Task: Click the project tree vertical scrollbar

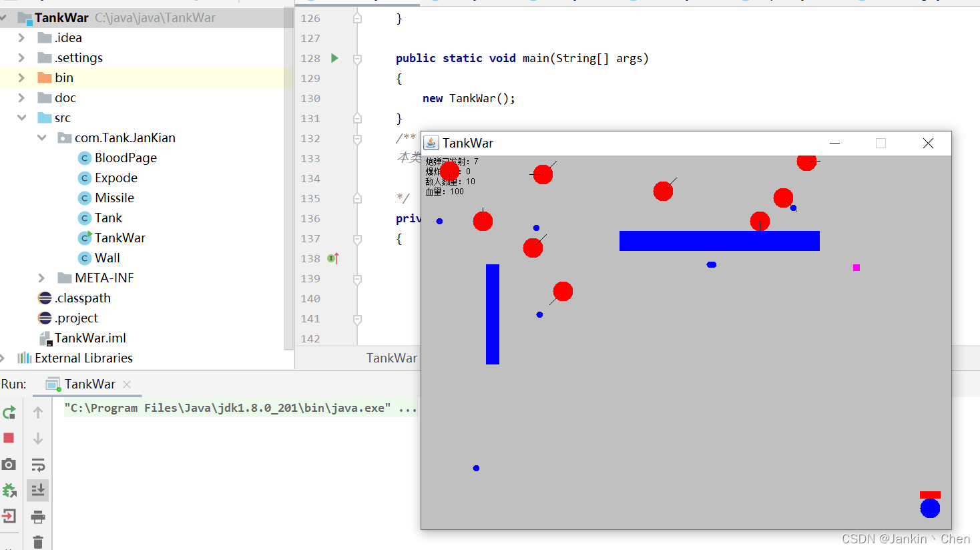Action: pyautogui.click(x=288, y=178)
